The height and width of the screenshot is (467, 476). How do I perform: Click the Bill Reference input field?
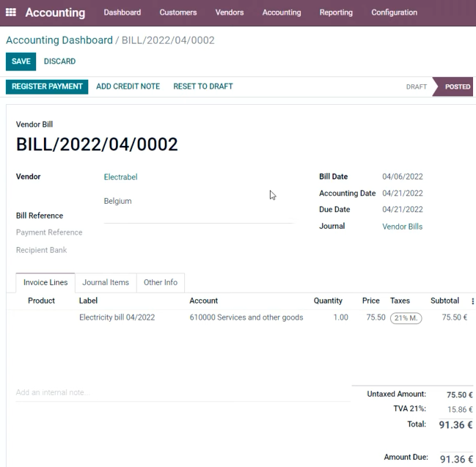199,217
